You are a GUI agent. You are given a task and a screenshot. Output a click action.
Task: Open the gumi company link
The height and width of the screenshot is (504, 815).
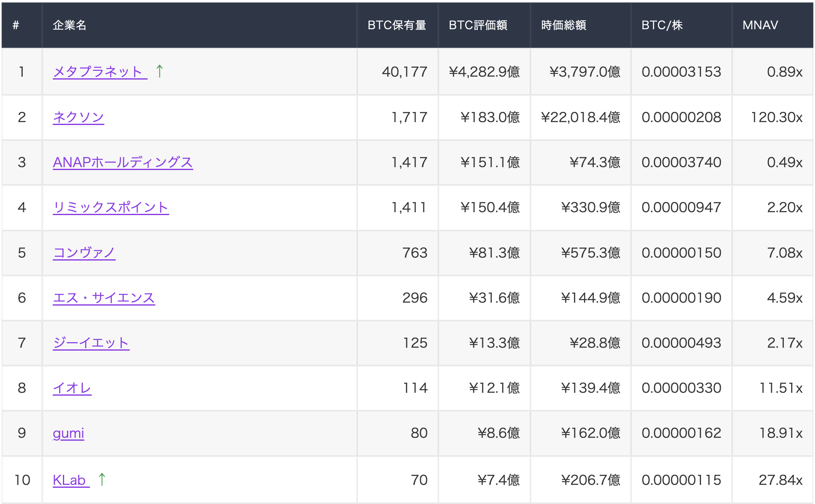tap(68, 433)
